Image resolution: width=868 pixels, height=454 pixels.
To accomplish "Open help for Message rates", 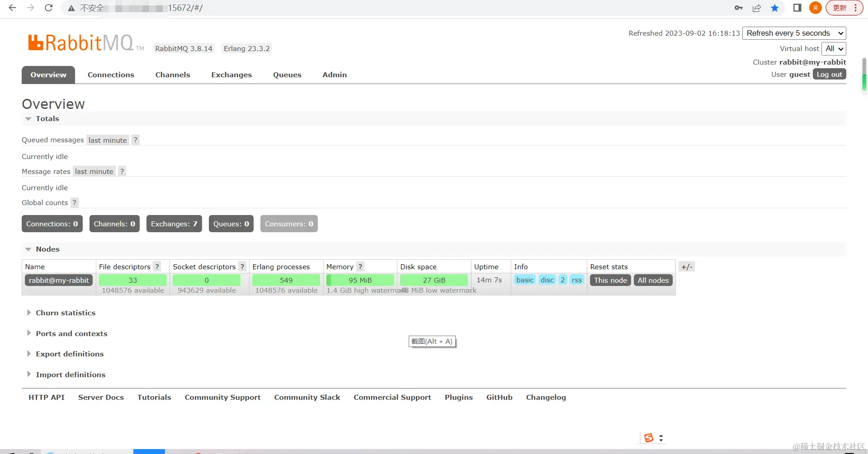I will [122, 171].
